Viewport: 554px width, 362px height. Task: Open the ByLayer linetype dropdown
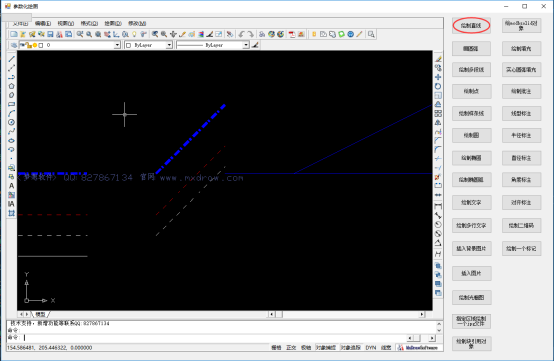pos(213,45)
